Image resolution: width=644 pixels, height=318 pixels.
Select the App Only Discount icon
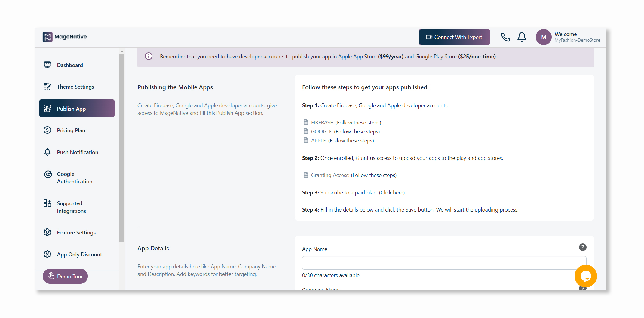tap(48, 254)
